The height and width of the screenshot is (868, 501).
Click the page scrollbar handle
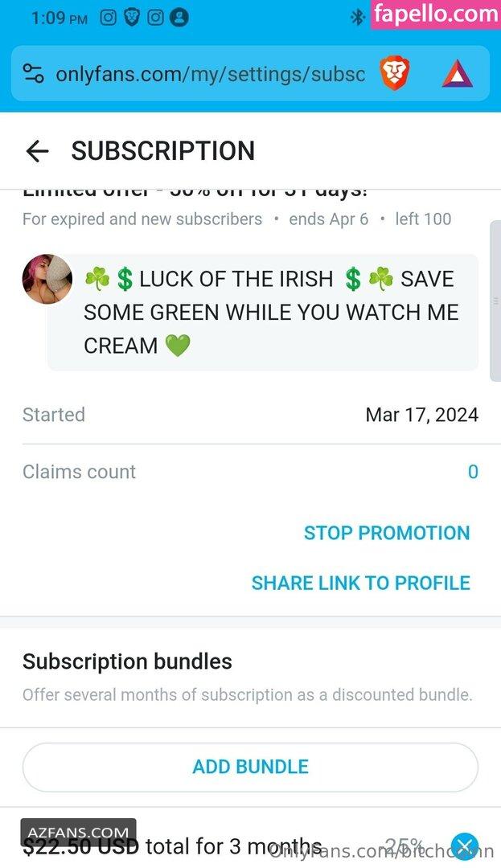tap(495, 301)
